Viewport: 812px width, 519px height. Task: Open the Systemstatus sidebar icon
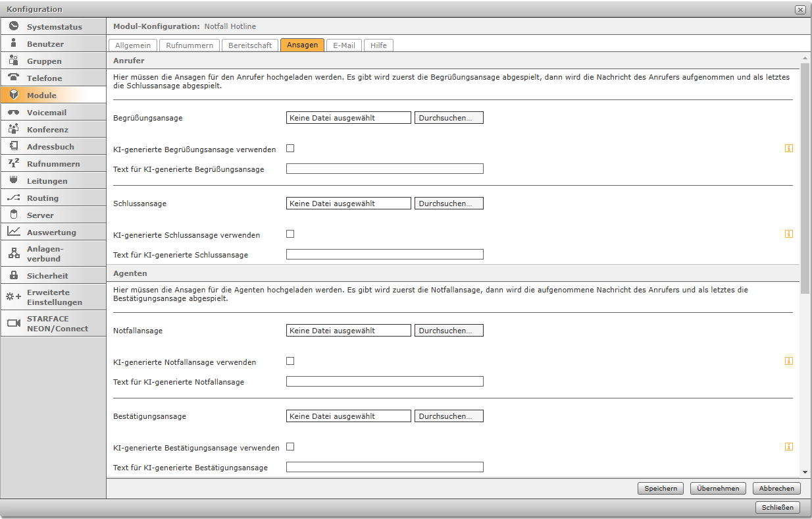[x=13, y=26]
